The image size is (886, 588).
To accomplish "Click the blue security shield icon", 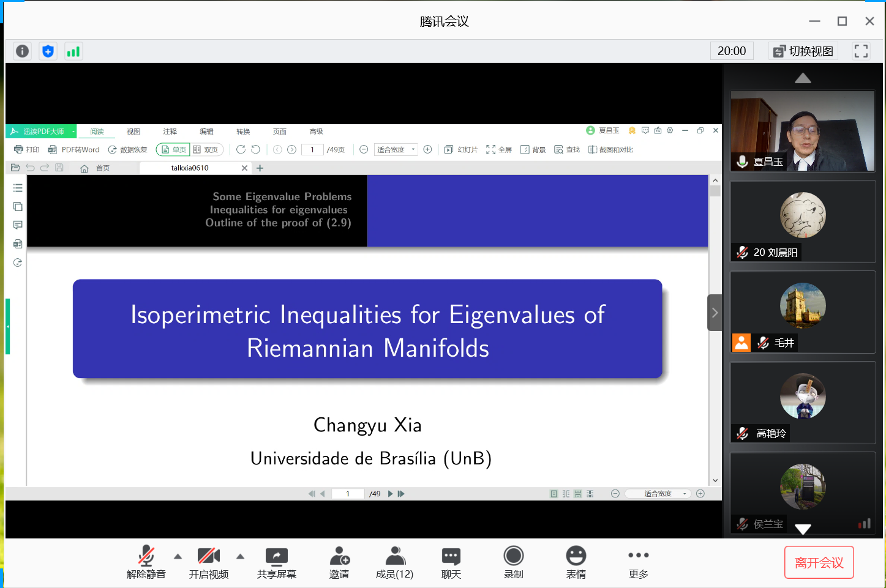I will click(x=48, y=51).
